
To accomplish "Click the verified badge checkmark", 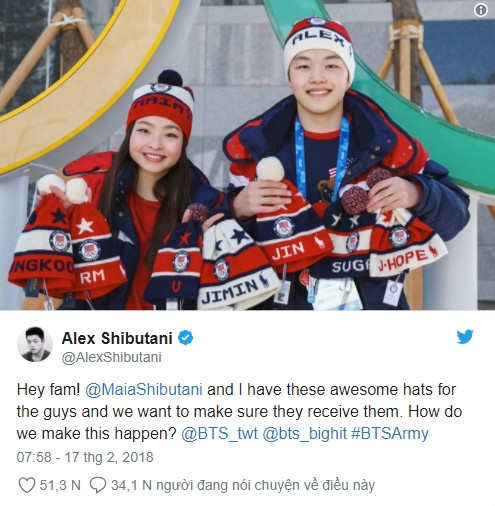I will click(x=185, y=338).
